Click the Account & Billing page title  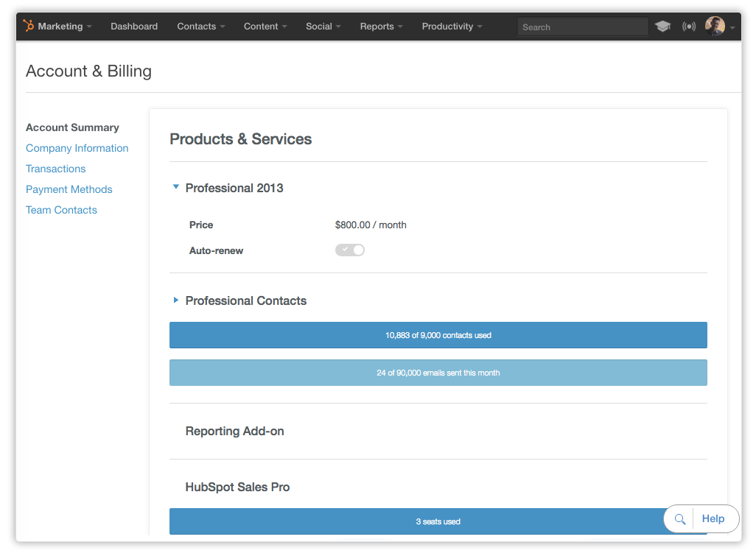88,71
